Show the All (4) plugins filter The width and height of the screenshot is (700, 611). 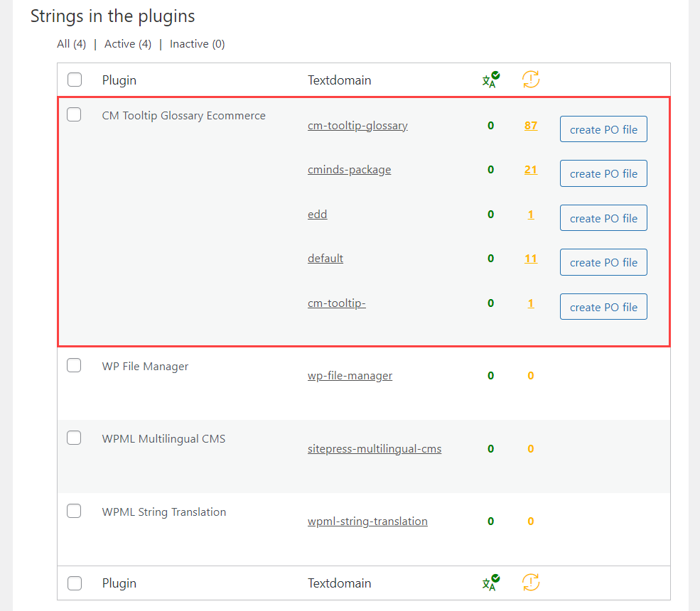click(72, 44)
